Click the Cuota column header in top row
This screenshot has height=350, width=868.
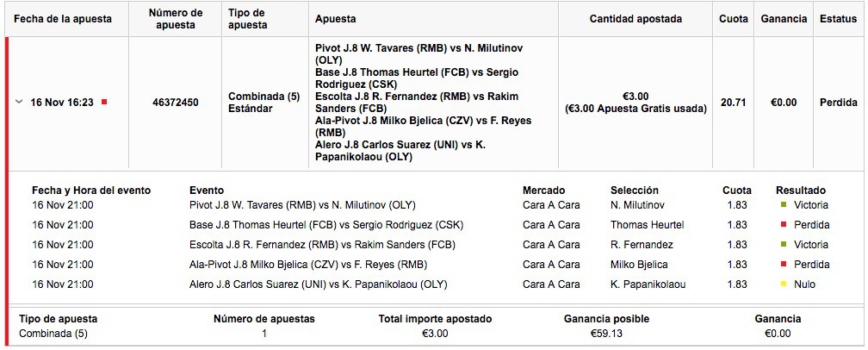(734, 19)
